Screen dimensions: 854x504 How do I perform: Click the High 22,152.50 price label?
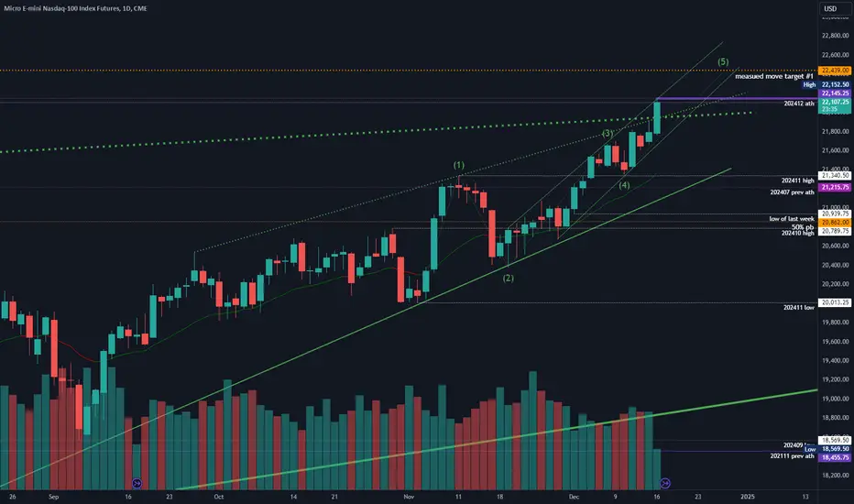[x=827, y=84]
